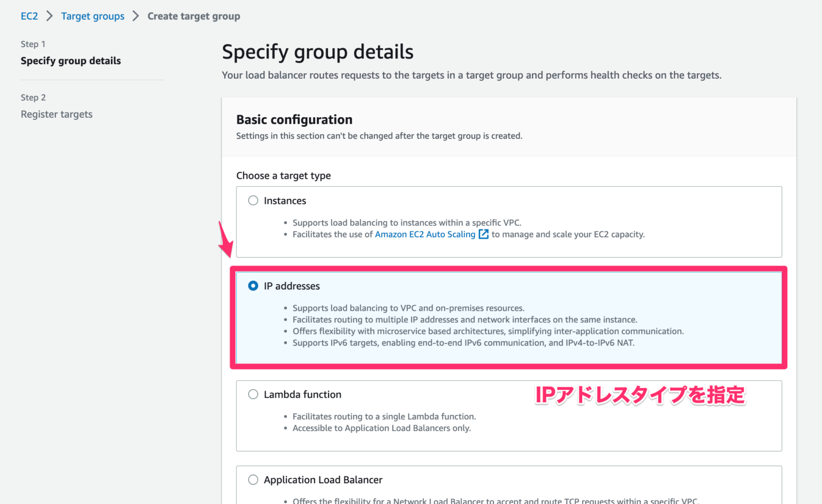This screenshot has height=504, width=822.
Task: Click the Create target group breadcrumb text
Action: coord(194,16)
